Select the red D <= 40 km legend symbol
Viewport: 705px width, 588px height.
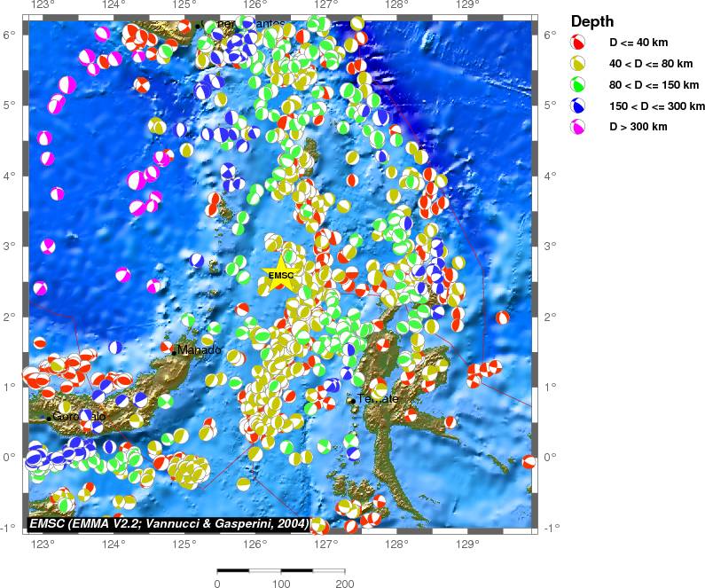577,43
